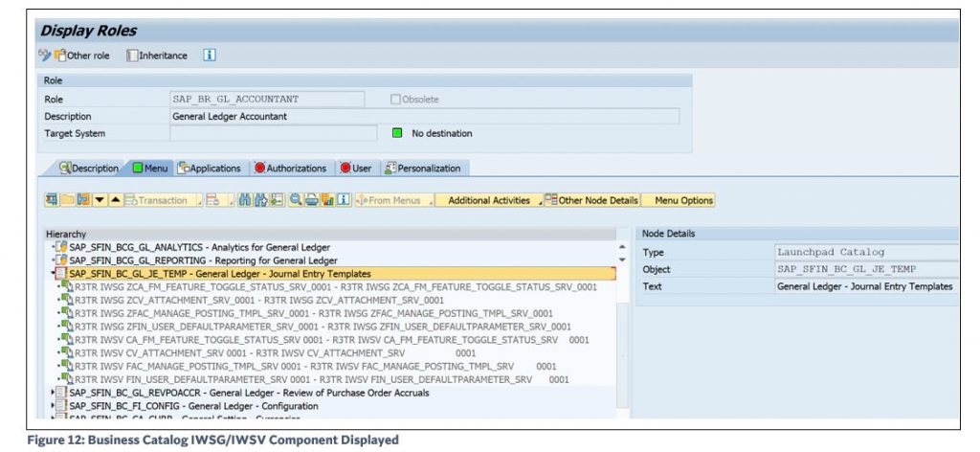Click the magnifier icon in menu toolbar
Image resolution: width=980 pixels, height=452 pixels.
click(x=297, y=200)
